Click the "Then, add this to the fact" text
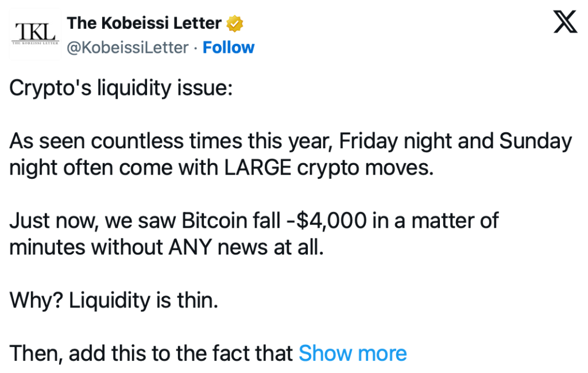Screen dimensions: 588x373 [x=152, y=353]
